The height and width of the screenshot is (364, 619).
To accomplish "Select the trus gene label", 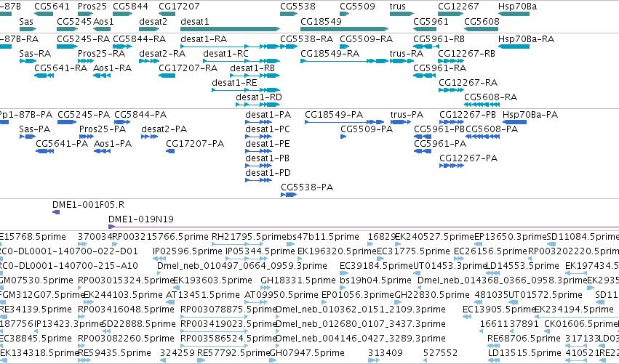I will point(398,7).
